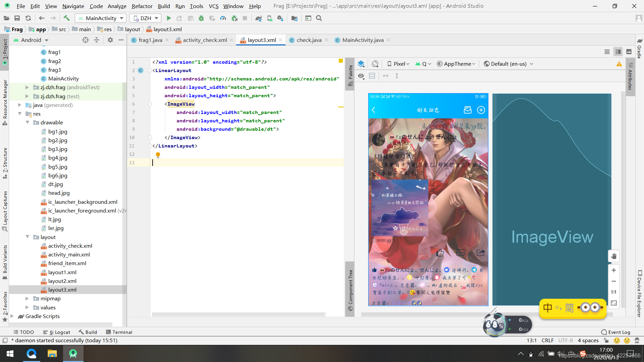The image size is (644, 362).
Task: Switch editor to Design-only view mode
Action: click(x=629, y=52)
